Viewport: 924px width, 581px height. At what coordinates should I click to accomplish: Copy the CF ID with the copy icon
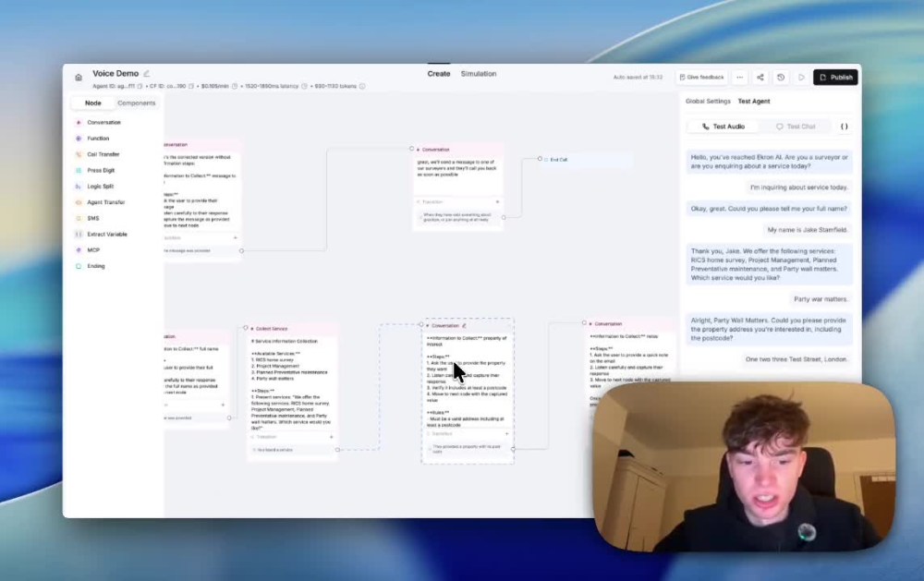click(x=191, y=86)
